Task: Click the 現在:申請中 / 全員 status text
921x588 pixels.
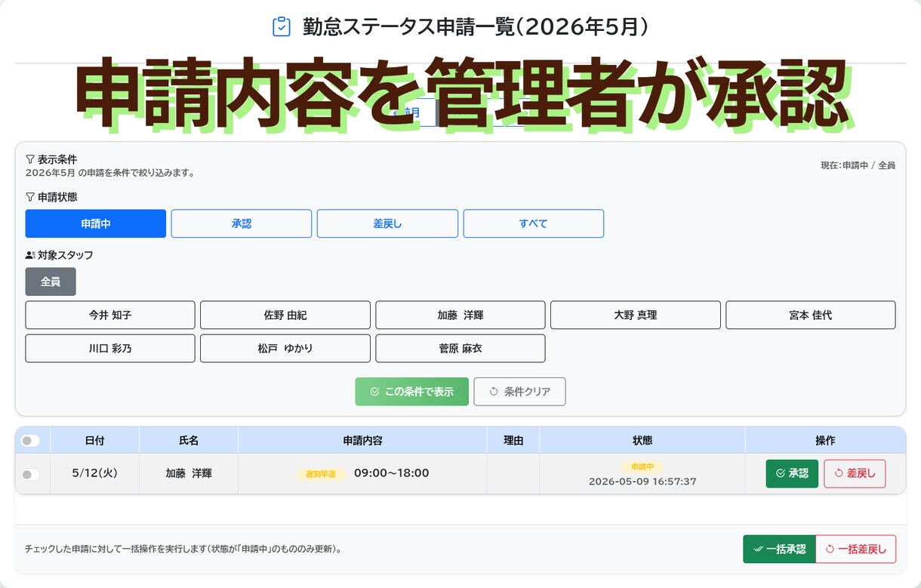Action: click(x=858, y=165)
